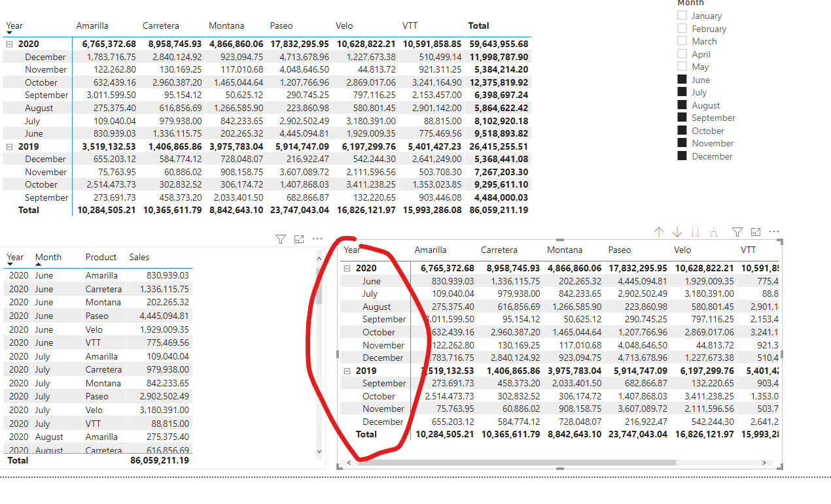Screen dimensions: 831x504
Task: Sort sales table by Product header
Action: tap(101, 257)
